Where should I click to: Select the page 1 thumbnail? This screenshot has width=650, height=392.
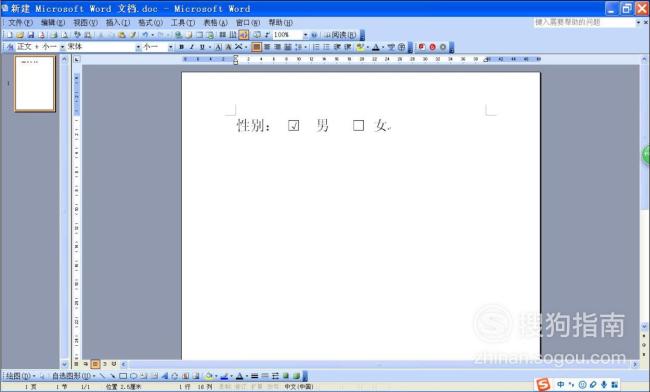coord(35,84)
